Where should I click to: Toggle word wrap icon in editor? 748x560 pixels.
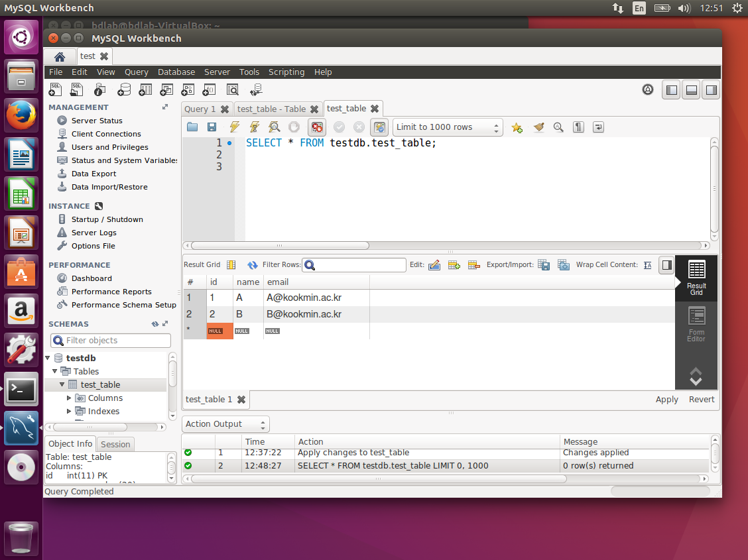pyautogui.click(x=598, y=127)
